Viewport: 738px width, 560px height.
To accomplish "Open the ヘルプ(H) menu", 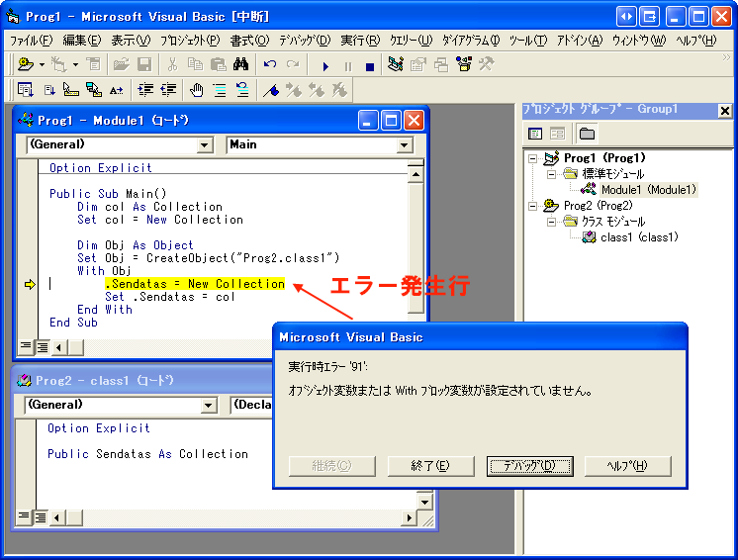I will coord(696,41).
